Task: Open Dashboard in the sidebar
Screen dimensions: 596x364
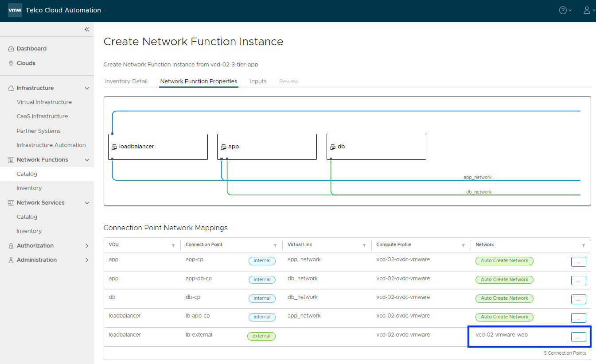Action: click(x=31, y=49)
